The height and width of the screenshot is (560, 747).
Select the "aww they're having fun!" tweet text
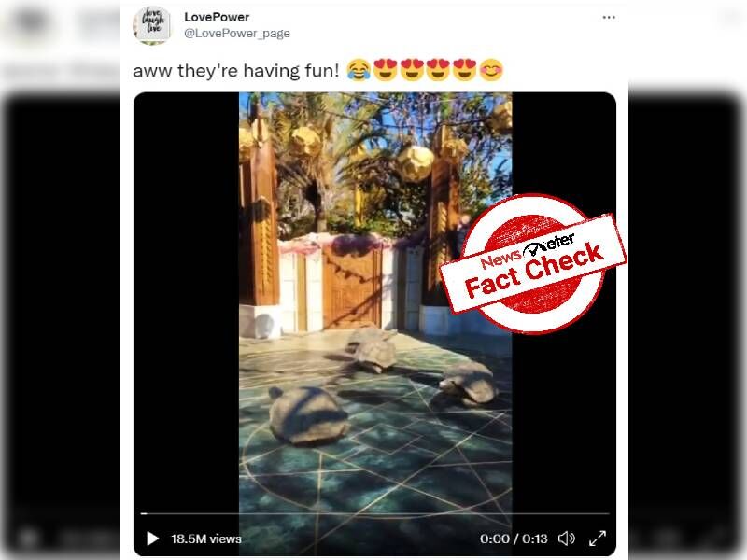click(x=236, y=71)
